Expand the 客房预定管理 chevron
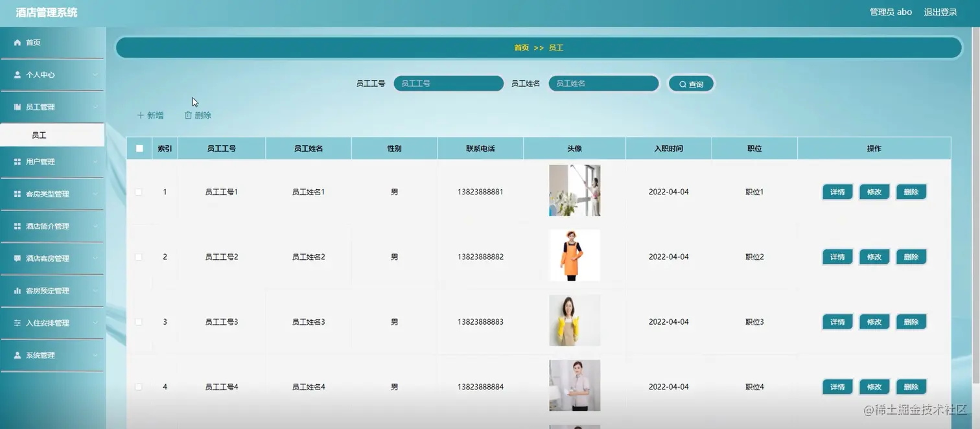This screenshot has width=980, height=429. [95, 291]
